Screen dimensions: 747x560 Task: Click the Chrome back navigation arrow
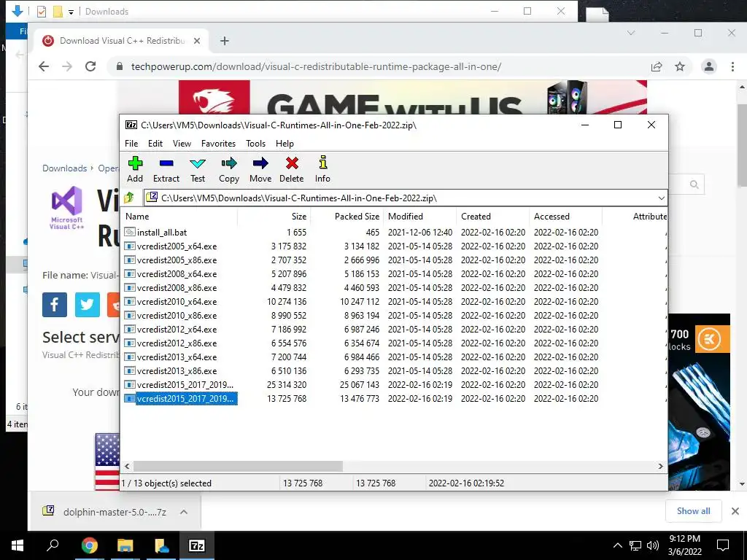pyautogui.click(x=44, y=66)
